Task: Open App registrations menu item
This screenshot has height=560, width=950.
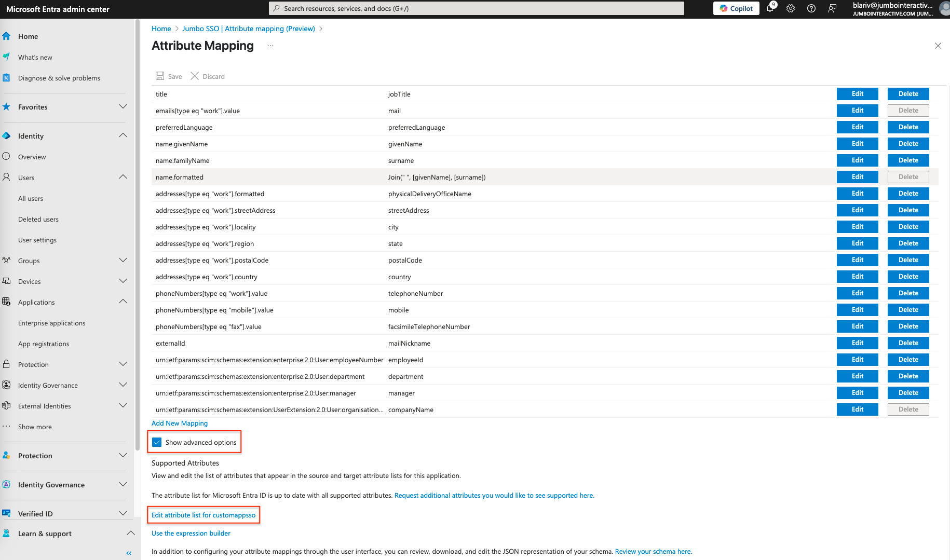Action: (44, 344)
